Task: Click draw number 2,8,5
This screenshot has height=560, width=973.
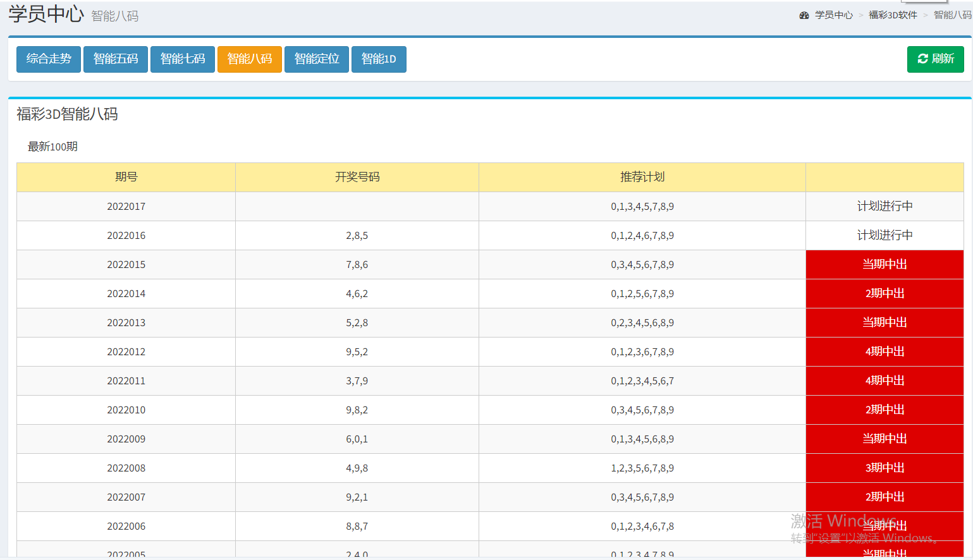Action: click(x=357, y=236)
